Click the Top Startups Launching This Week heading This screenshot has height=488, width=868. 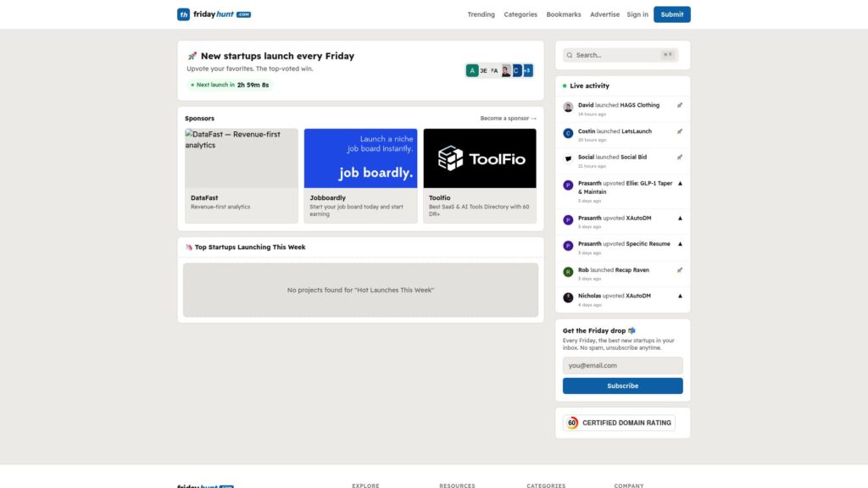tap(250, 247)
